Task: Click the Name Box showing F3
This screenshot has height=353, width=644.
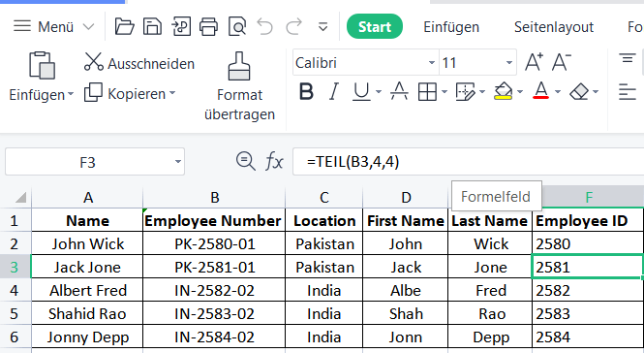Action: click(88, 162)
